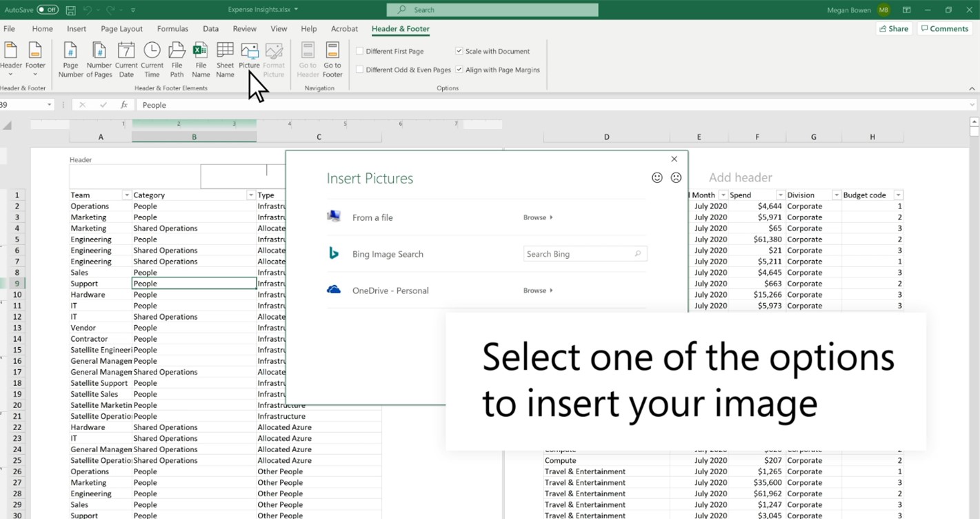Switch to the Formulas ribbon tab
This screenshot has height=519, width=980.
(x=172, y=29)
